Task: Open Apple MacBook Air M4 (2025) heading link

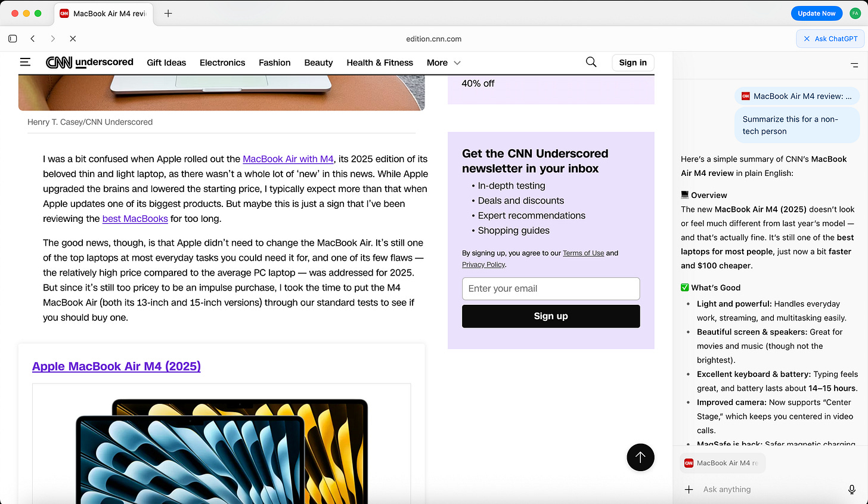Action: coord(116,366)
